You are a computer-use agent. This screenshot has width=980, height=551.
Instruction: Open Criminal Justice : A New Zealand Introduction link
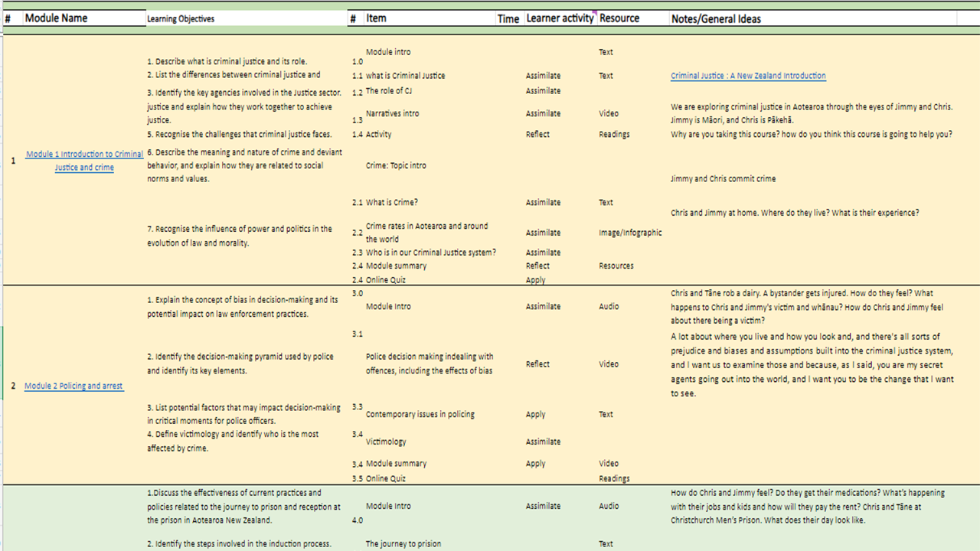pos(748,76)
